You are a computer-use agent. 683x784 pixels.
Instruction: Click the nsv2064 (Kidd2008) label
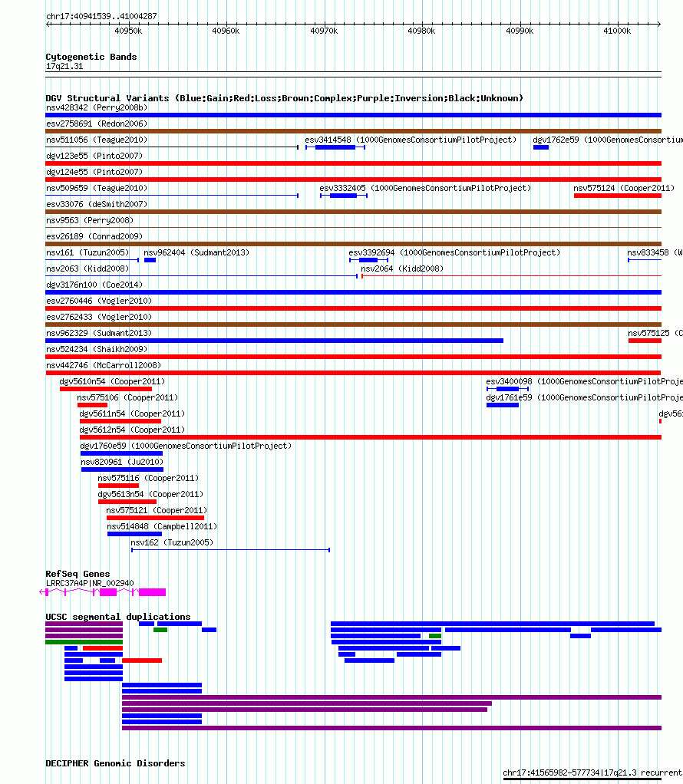tap(402, 268)
